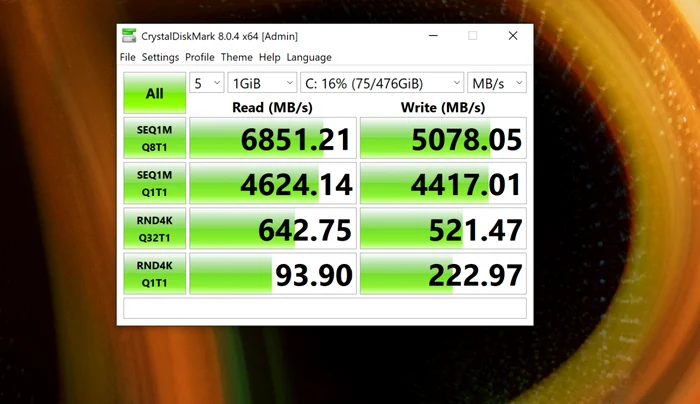Image resolution: width=700 pixels, height=404 pixels.
Task: Click the CrystalDiskMark app icon in title bar
Action: pyautogui.click(x=129, y=36)
